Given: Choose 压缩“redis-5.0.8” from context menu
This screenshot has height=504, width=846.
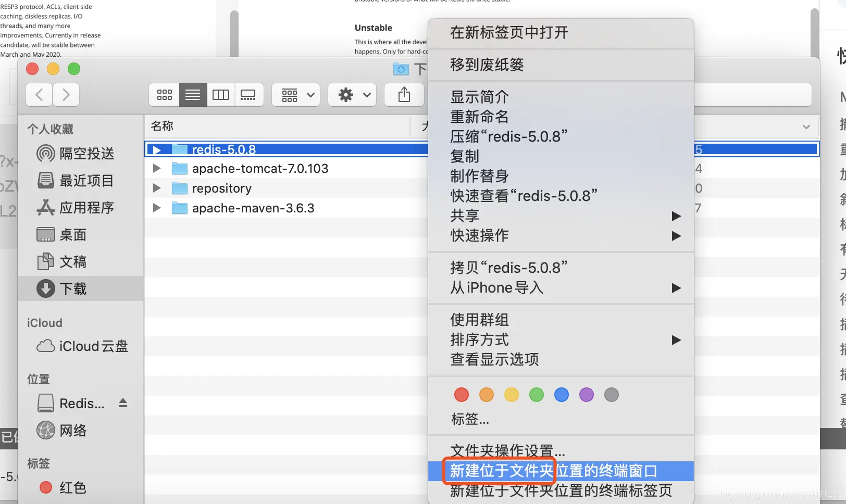Looking at the screenshot, I should click(561, 136).
